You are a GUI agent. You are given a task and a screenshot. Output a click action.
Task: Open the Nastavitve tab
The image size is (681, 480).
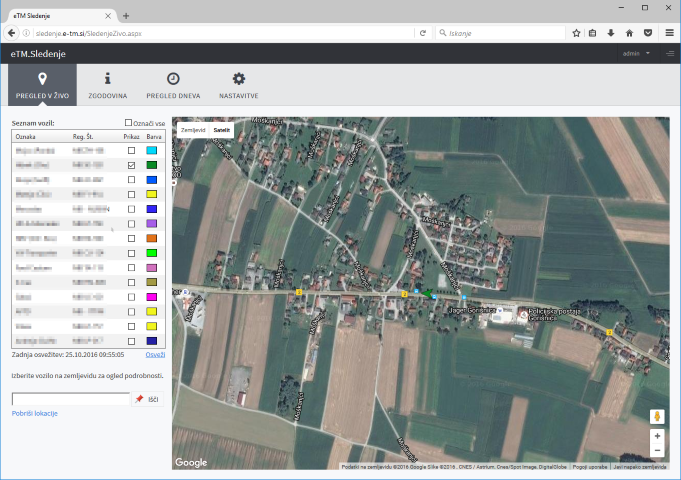pyautogui.click(x=238, y=85)
